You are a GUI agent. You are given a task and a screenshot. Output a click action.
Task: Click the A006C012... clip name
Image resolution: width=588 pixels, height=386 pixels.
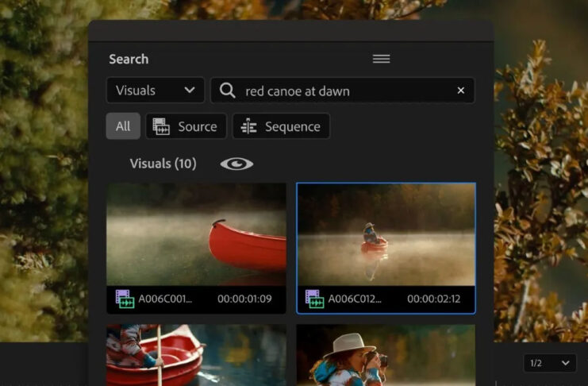tap(355, 299)
